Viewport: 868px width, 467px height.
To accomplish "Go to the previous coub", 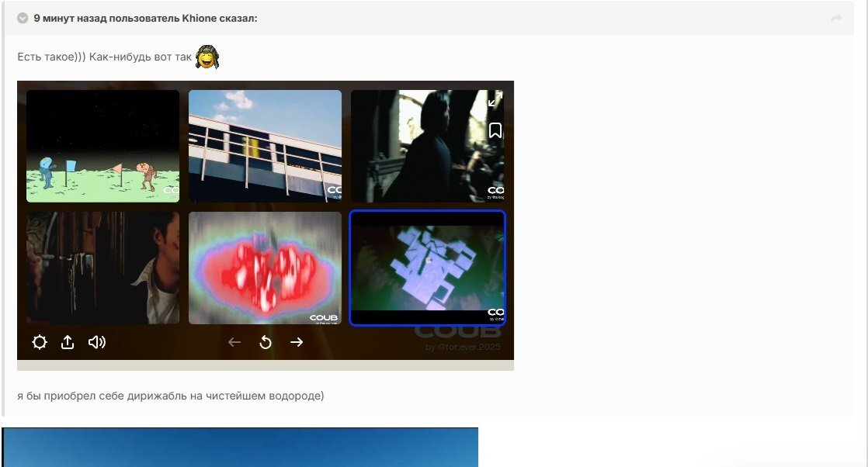I will [234, 342].
